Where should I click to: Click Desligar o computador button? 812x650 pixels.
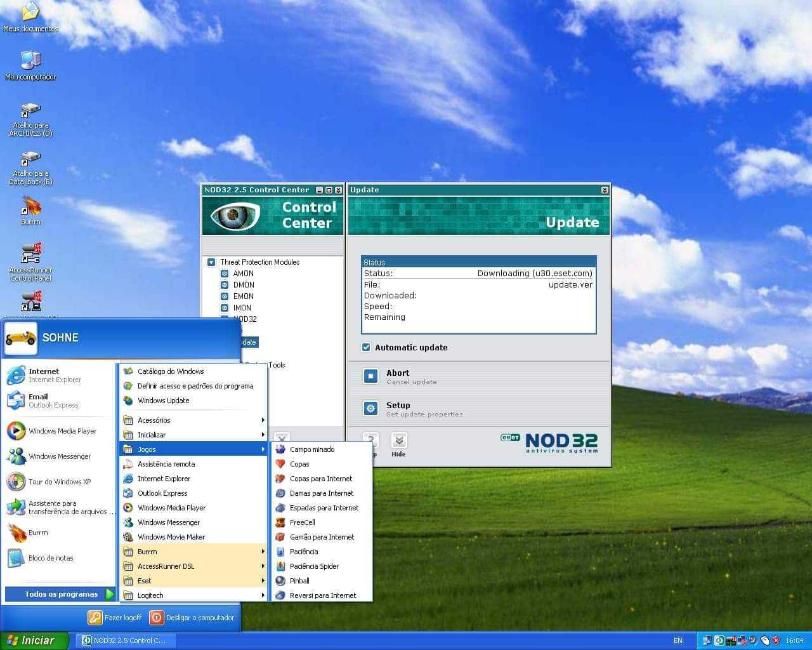(192, 618)
